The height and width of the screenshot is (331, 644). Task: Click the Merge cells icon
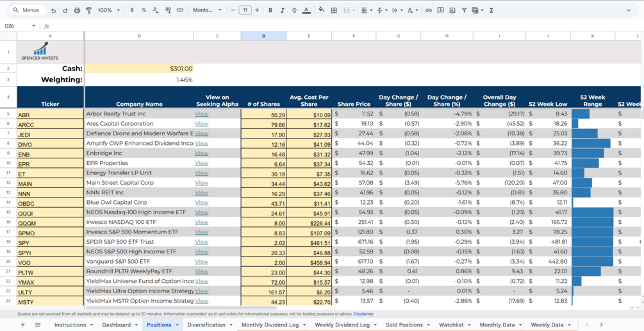(346, 10)
